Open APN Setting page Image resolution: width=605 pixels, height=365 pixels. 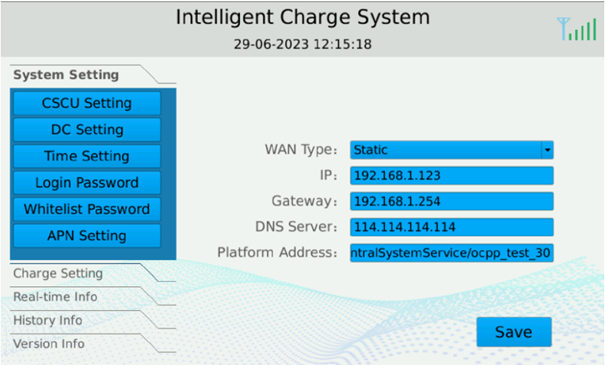coord(87,236)
